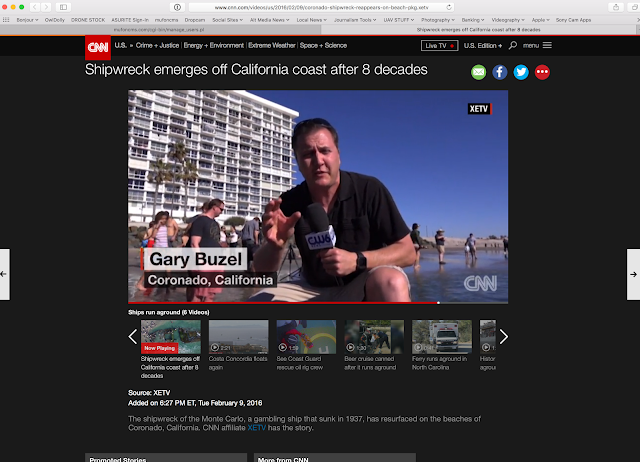
Task: Click Safari forward button
Action: pos(46,7)
